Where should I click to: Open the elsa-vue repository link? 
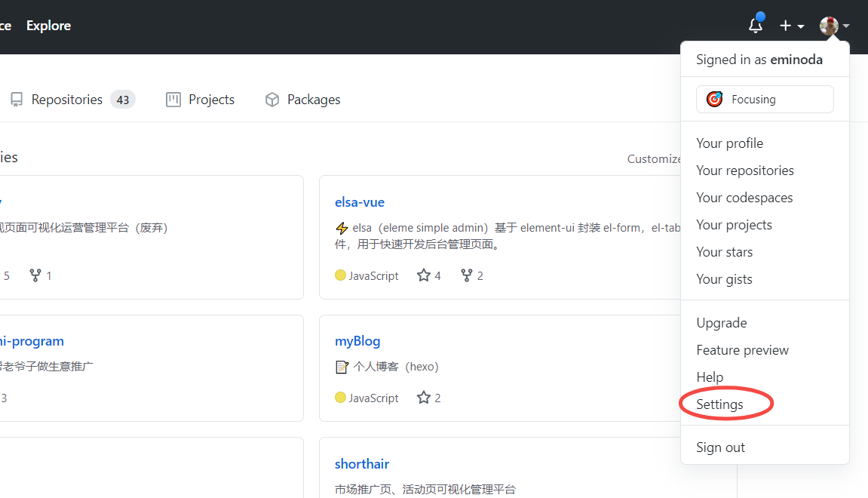[x=359, y=202]
